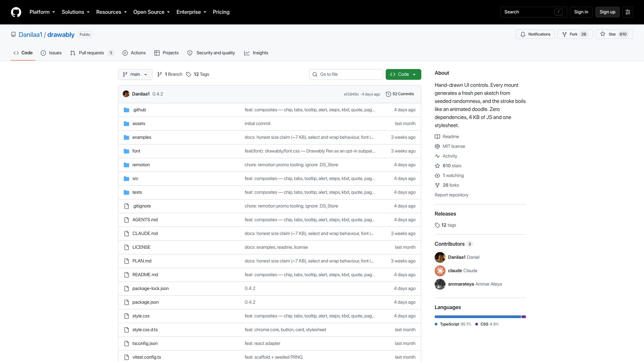This screenshot has width=644, height=362.
Task: Click the ammarateya contributor avatar
Action: (440, 284)
